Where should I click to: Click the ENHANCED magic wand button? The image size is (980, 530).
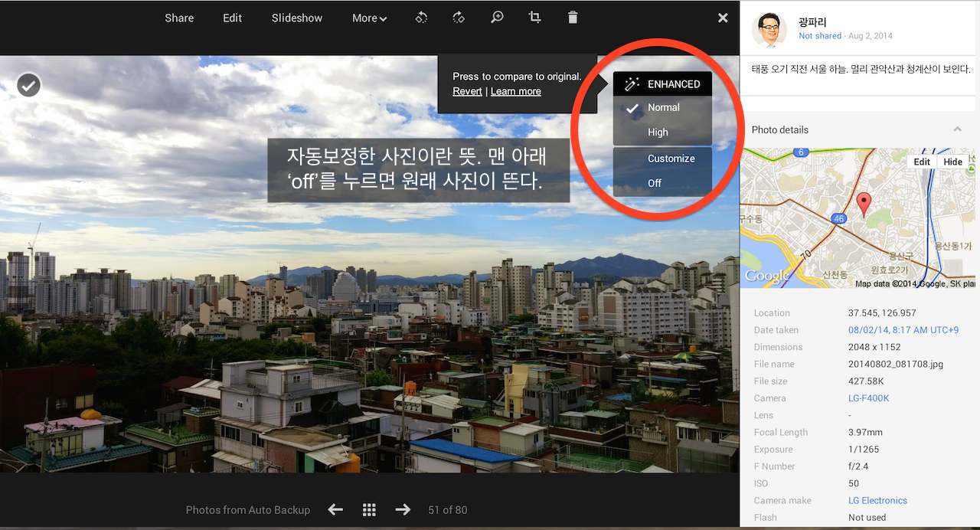coord(663,84)
